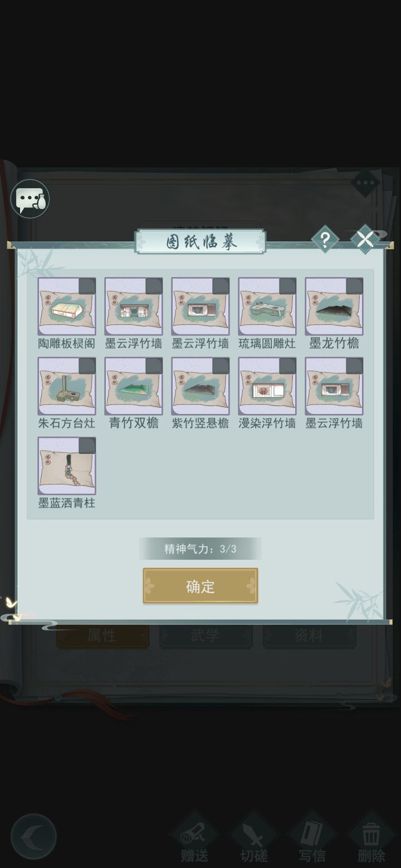401x868 pixels.
Task: Tick the checkbox on 墨龙竹檐
Action: [354, 287]
